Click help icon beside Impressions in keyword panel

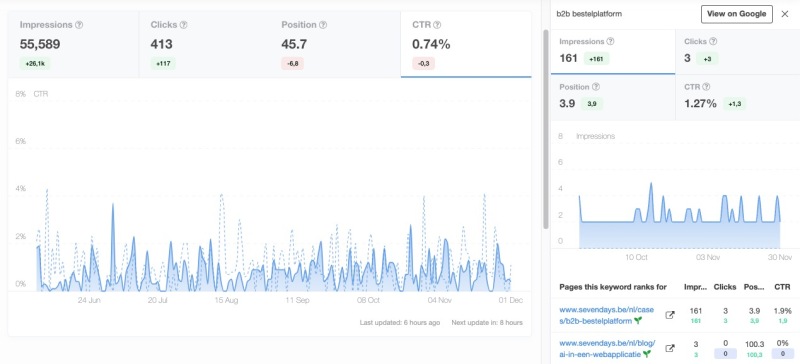click(x=610, y=41)
